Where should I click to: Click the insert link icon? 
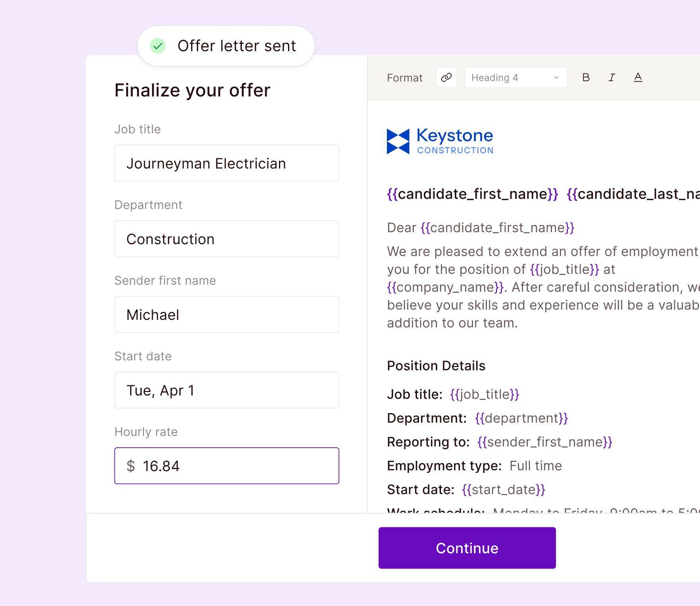click(446, 77)
